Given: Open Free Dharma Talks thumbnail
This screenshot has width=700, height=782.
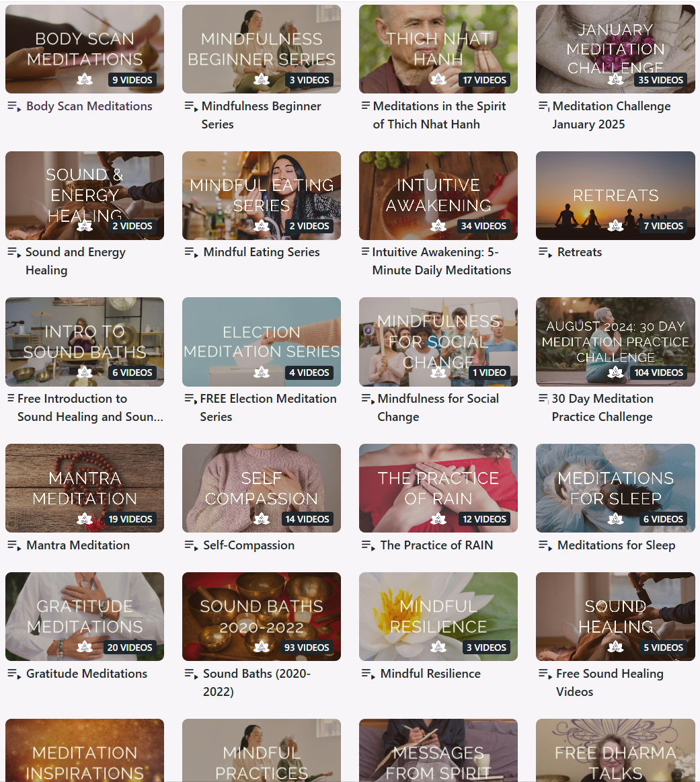Looking at the screenshot, I should 615,750.
